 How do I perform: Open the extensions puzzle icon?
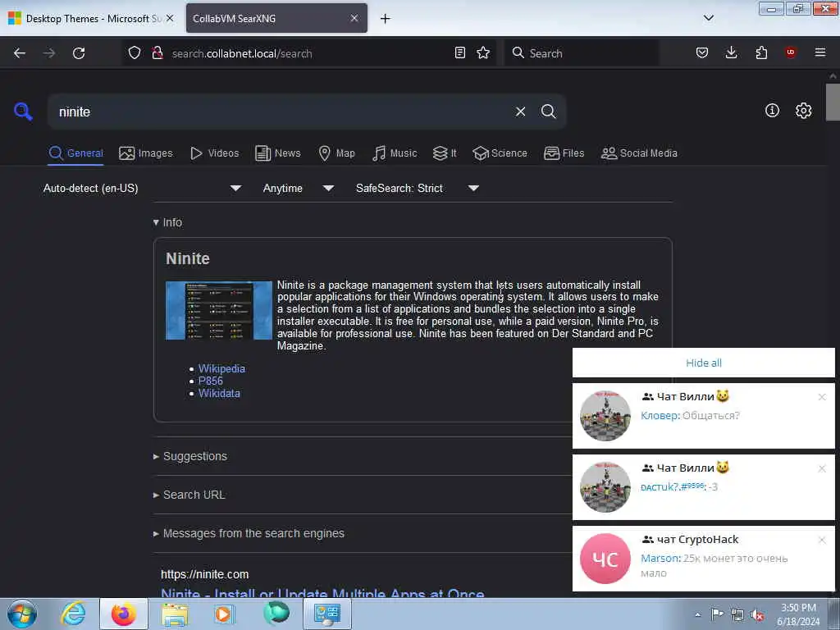(761, 53)
